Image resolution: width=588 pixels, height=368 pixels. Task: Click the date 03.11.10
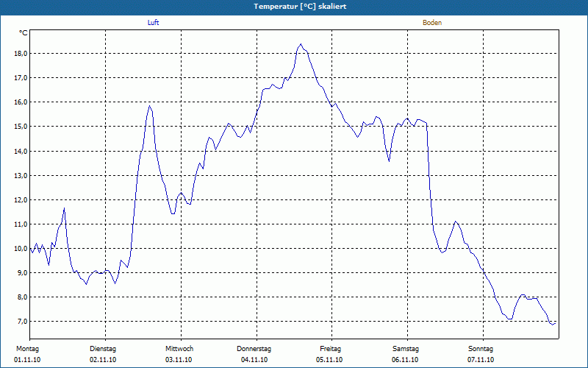pos(179,360)
